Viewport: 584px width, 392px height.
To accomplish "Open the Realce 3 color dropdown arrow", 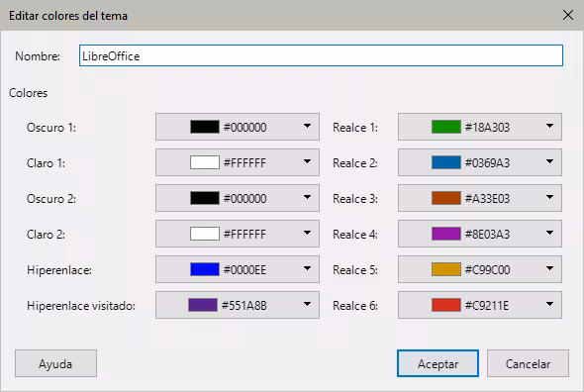I will (549, 198).
